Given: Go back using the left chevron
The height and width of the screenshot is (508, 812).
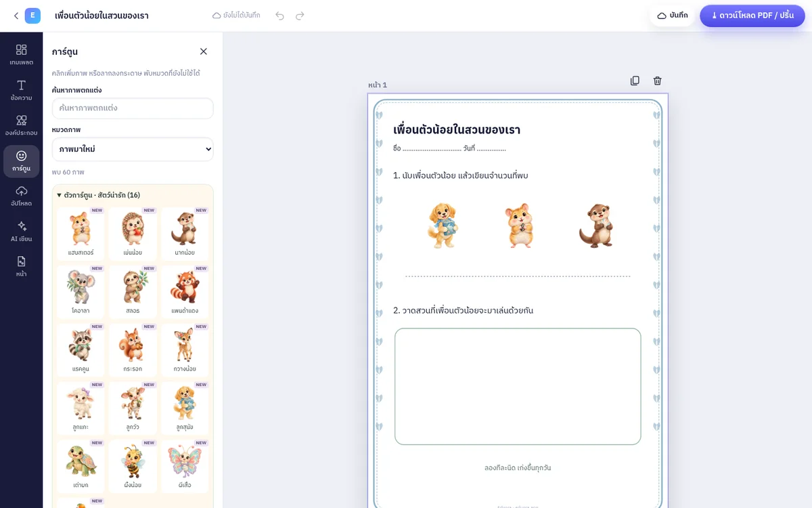Looking at the screenshot, I should click(16, 16).
